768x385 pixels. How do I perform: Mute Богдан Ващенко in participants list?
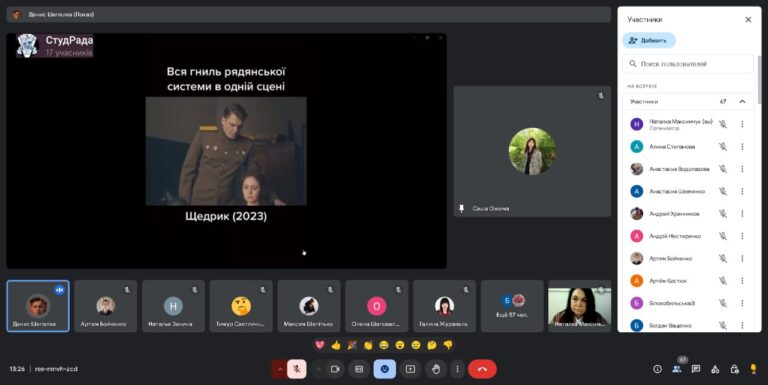(723, 325)
